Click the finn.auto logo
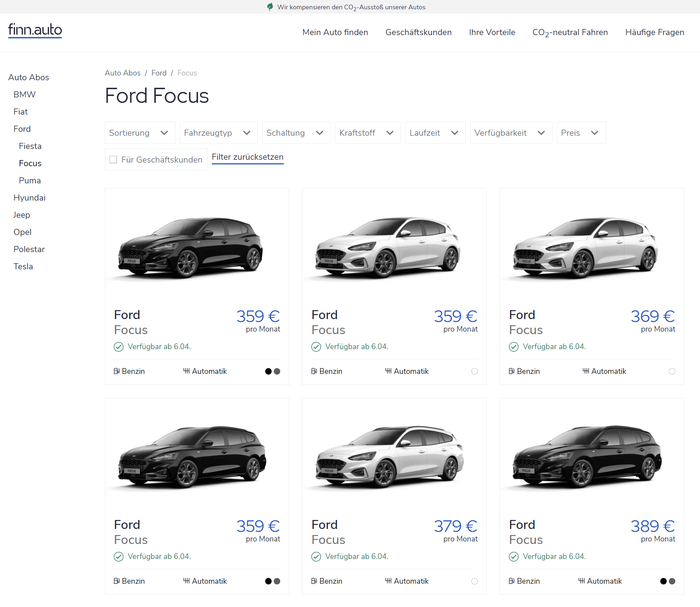The width and height of the screenshot is (700, 607). pyautogui.click(x=35, y=30)
